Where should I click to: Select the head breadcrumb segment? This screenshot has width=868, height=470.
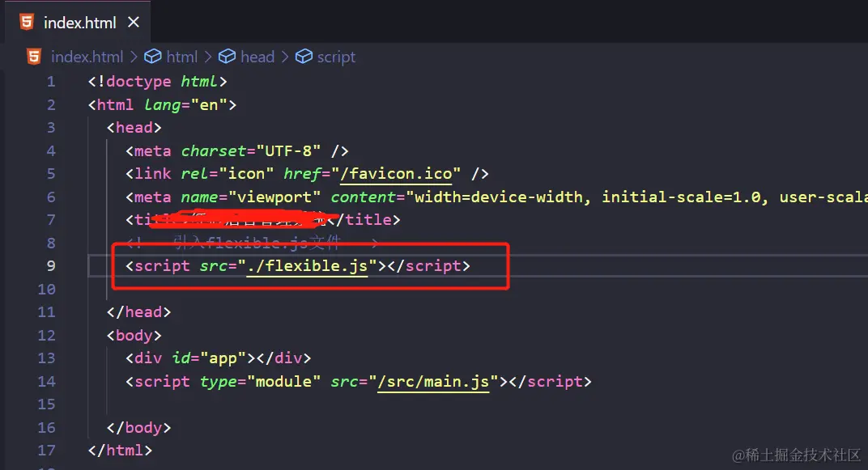click(257, 57)
